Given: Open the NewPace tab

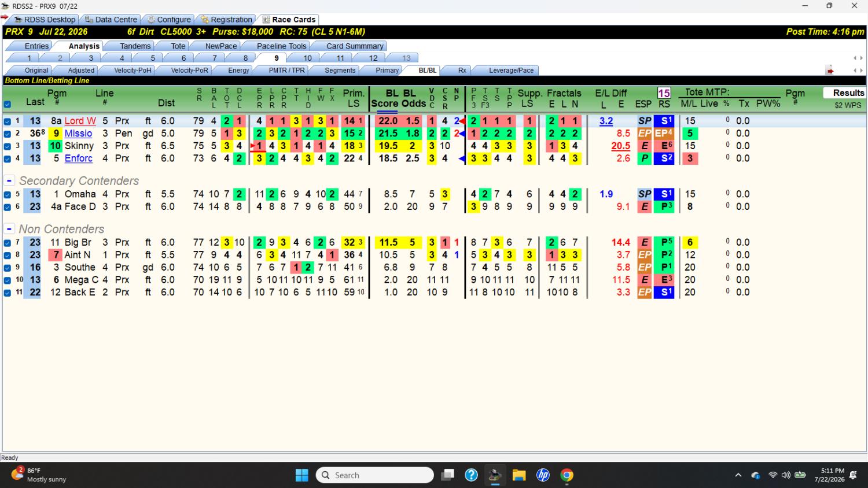Looking at the screenshot, I should [220, 46].
